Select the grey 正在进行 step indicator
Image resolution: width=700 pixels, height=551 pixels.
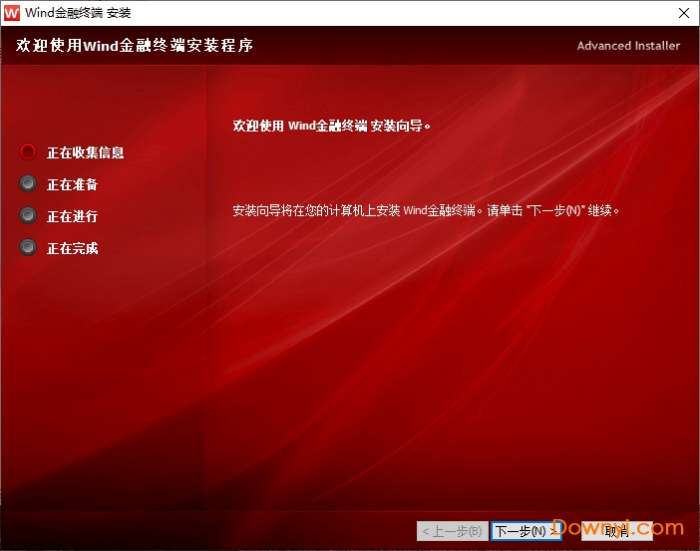tap(28, 215)
